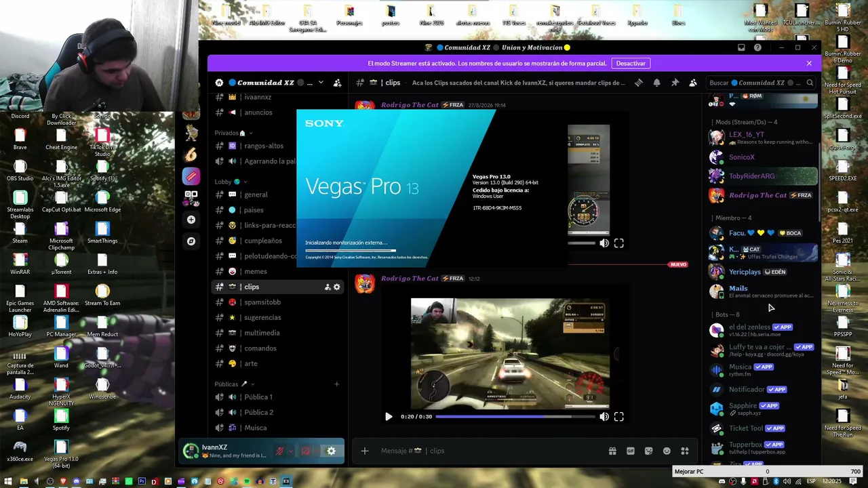Click the ESP language indicator in taskbar
The height and width of the screenshot is (488, 868).
pos(811,481)
